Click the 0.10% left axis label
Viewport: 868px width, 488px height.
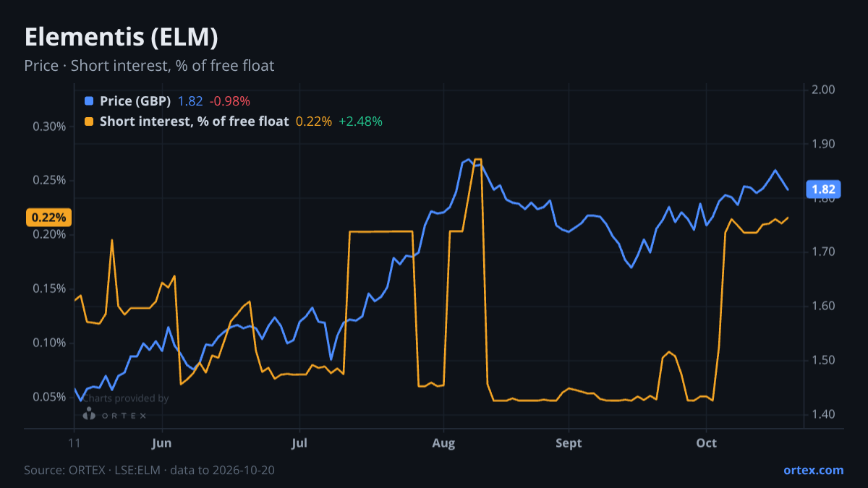[x=49, y=343]
